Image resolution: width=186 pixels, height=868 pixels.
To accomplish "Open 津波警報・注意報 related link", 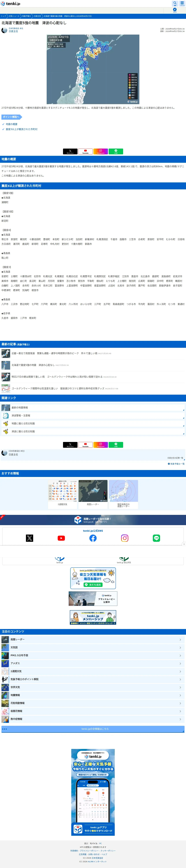I will point(93,415).
